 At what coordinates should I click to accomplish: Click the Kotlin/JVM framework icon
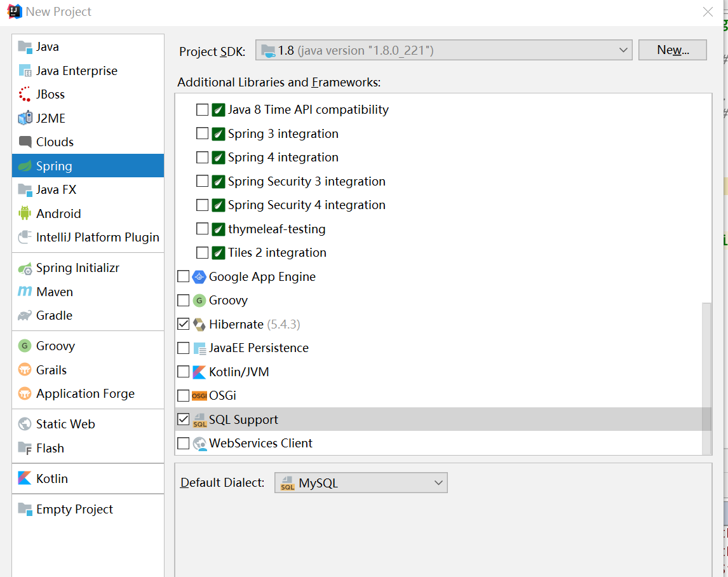(x=199, y=372)
